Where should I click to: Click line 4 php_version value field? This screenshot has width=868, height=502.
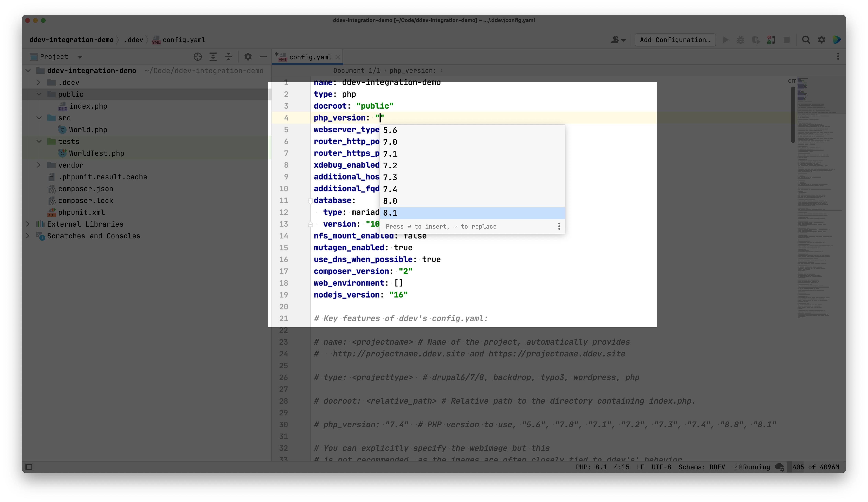[380, 118]
